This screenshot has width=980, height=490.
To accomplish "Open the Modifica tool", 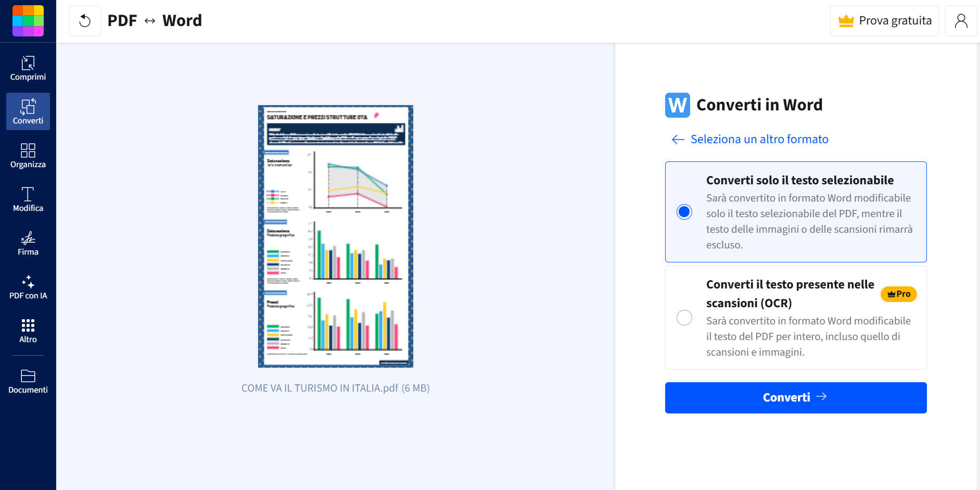I will 28,199.
